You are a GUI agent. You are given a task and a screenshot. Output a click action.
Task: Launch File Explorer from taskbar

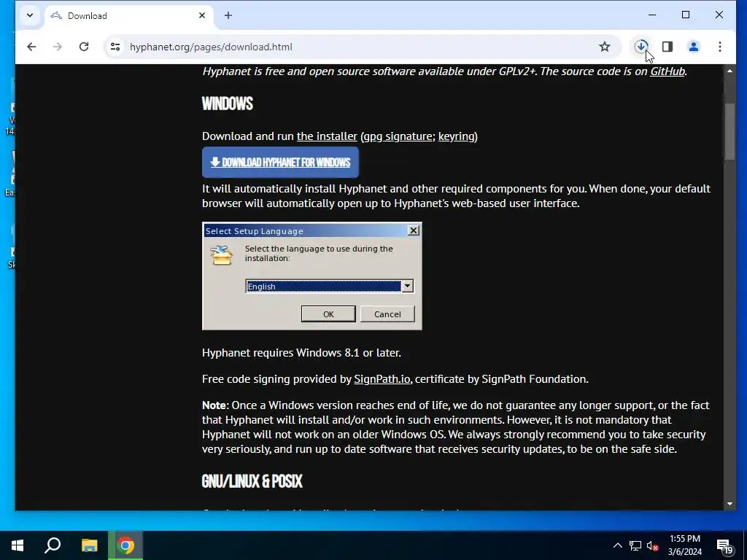(89, 545)
